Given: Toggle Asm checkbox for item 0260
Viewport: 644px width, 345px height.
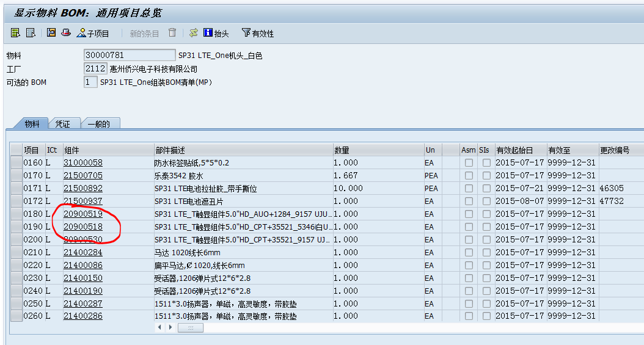Looking at the screenshot, I should click(x=469, y=316).
